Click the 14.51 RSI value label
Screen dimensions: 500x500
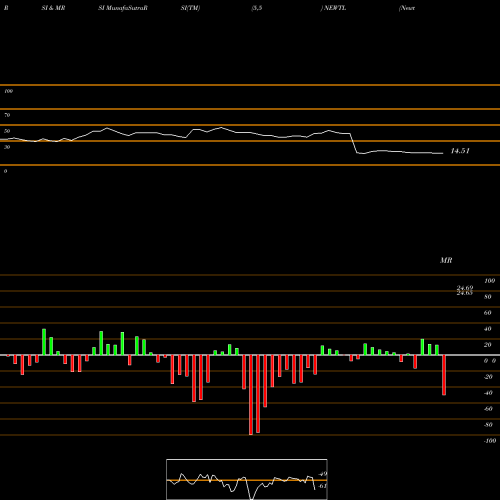pos(460,151)
